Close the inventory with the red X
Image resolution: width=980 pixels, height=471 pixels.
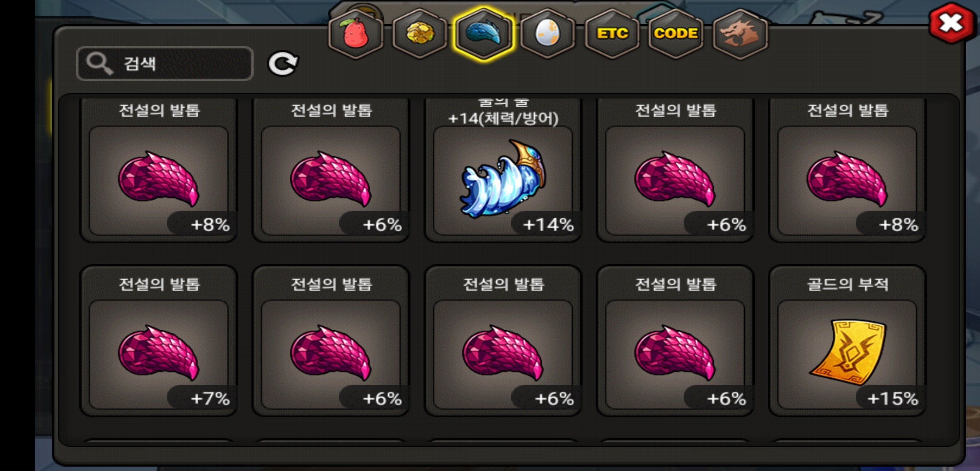coord(951,23)
